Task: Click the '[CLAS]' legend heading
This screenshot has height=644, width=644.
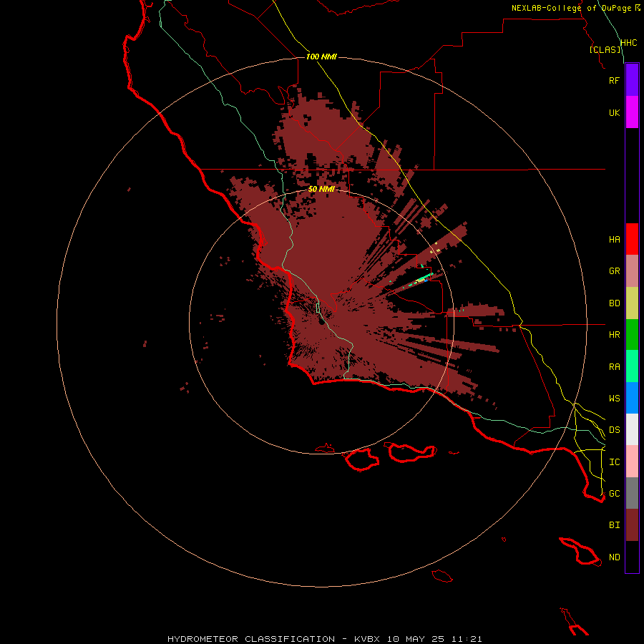Action: pos(605,49)
